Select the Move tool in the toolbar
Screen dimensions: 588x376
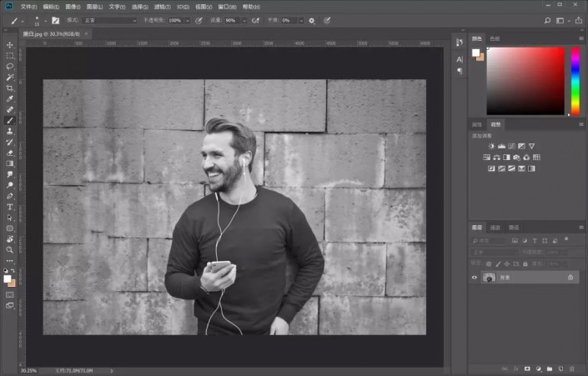(10, 45)
